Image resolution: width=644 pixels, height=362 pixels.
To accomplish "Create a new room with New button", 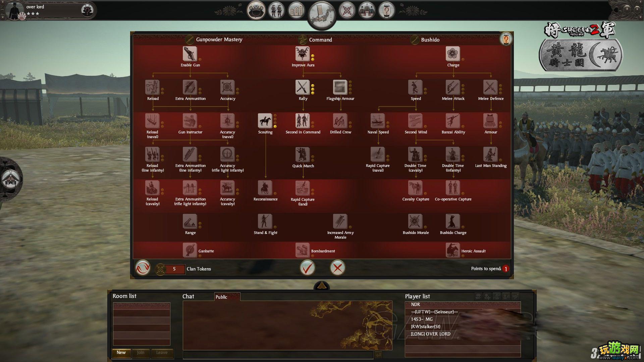I will pos(121,353).
